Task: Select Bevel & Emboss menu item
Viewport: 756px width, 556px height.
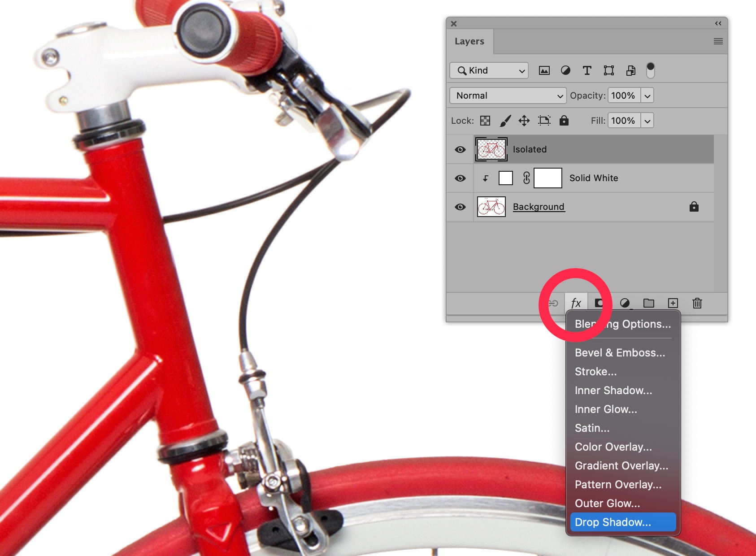Action: click(620, 352)
